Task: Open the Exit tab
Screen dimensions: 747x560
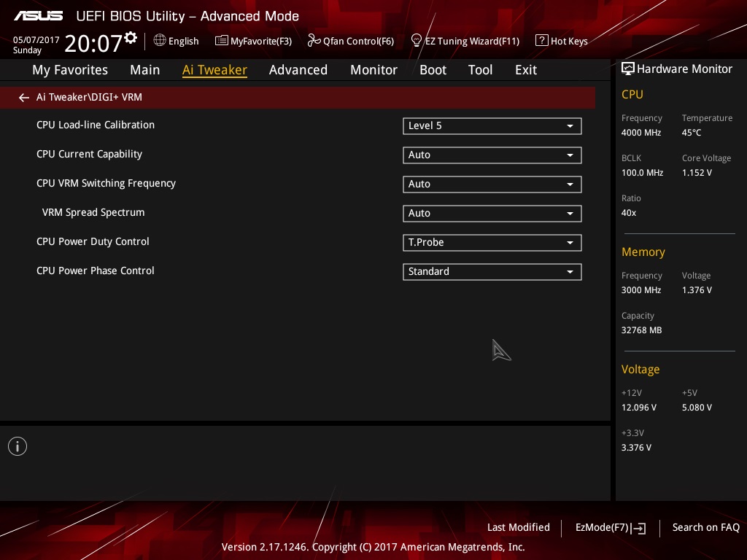Action: 526,70
